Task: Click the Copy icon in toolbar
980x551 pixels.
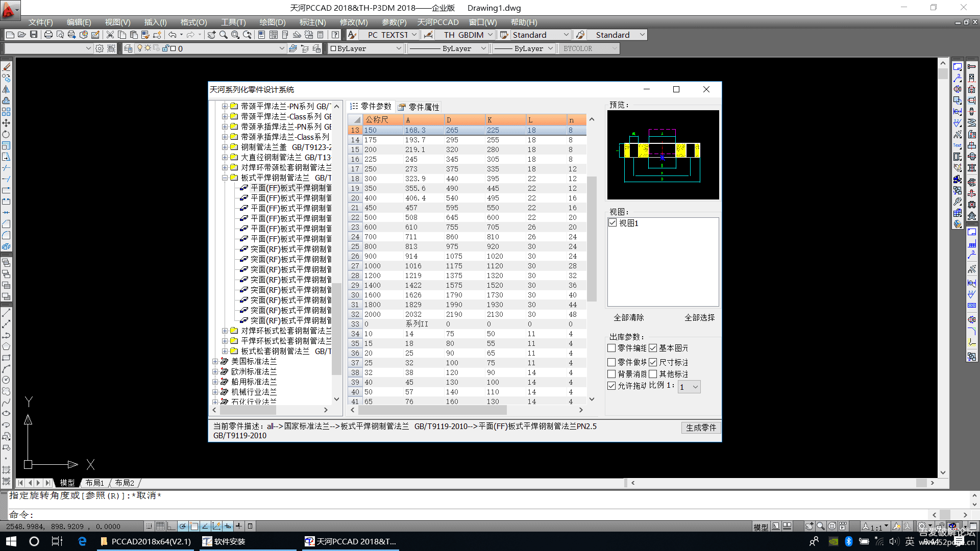Action: (122, 35)
